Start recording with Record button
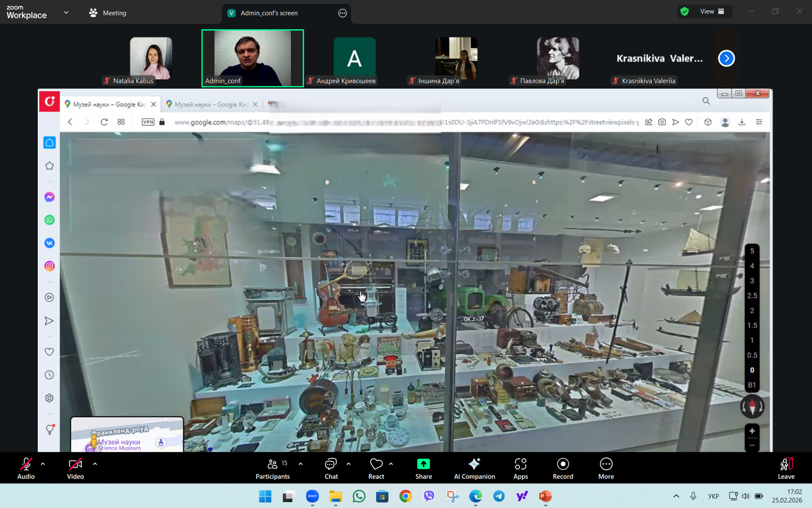The width and height of the screenshot is (812, 508). [x=562, y=468]
